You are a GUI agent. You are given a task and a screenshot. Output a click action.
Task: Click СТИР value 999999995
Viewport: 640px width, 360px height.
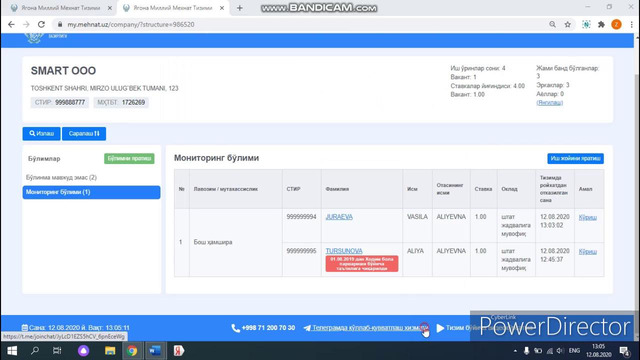(301, 251)
